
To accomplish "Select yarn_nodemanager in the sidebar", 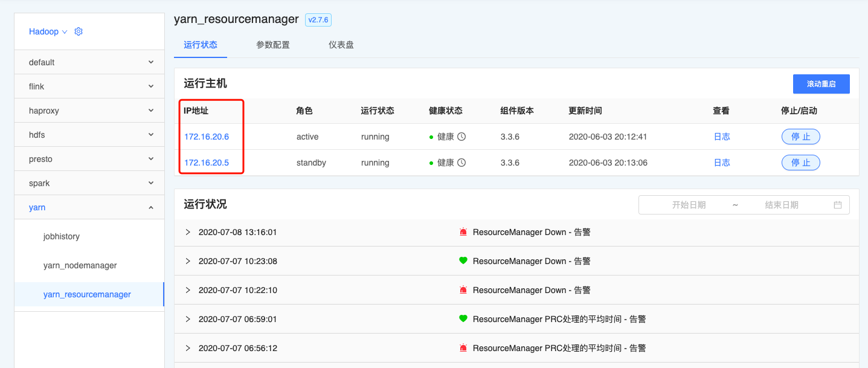I will click(80, 265).
